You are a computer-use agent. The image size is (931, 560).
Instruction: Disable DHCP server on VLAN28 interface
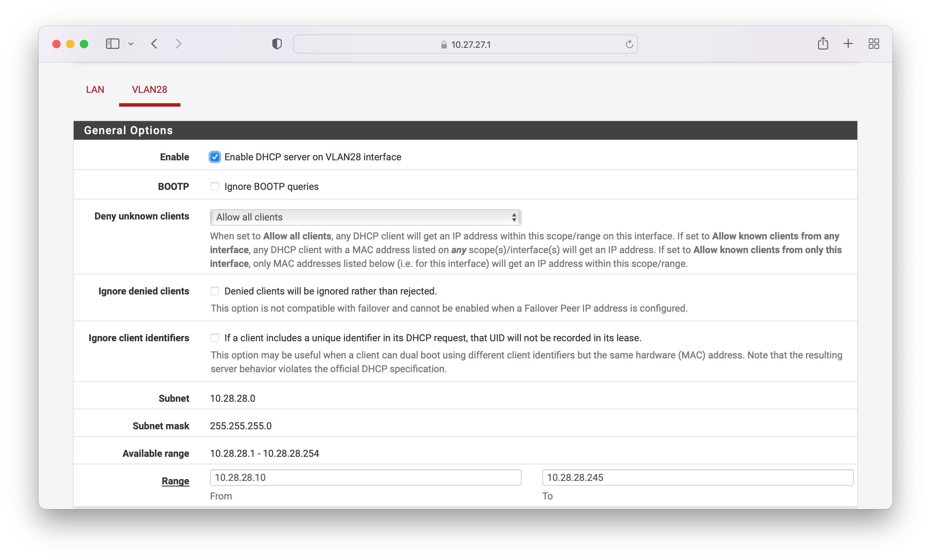pyautogui.click(x=215, y=157)
